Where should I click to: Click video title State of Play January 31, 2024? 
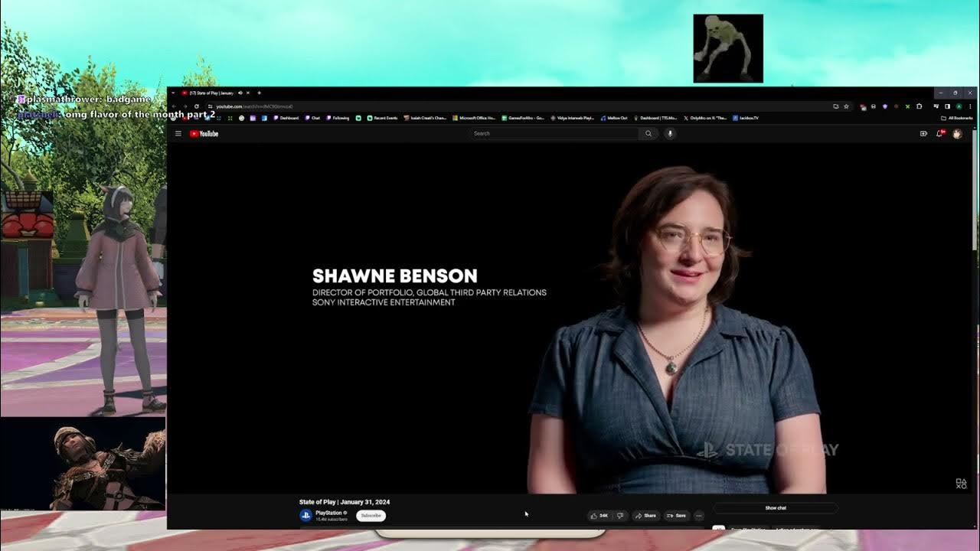345,502
